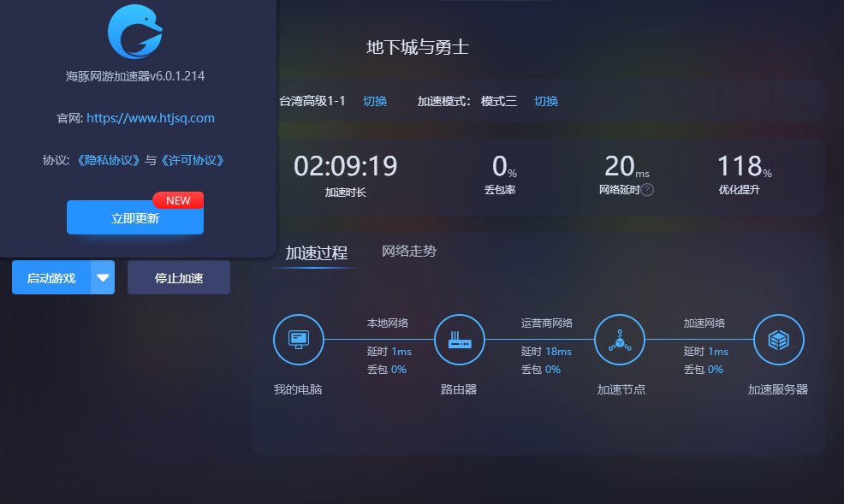Click the 地下城与勇士 game title

(x=417, y=47)
